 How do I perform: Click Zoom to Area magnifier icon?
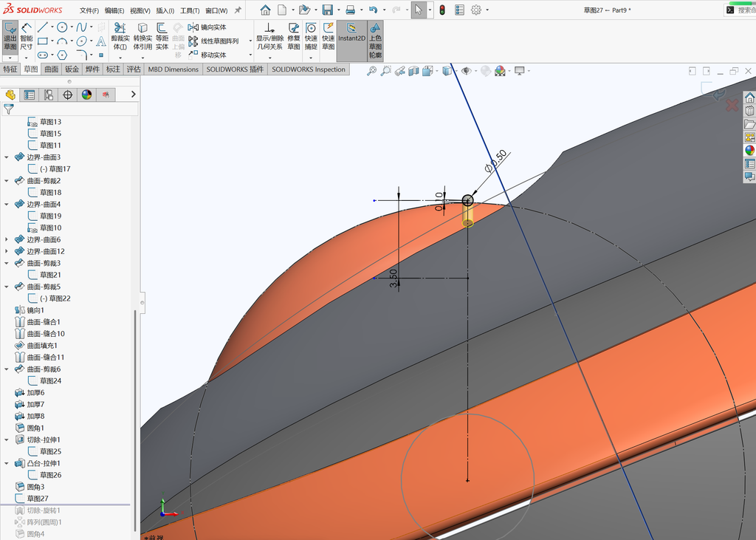[385, 71]
